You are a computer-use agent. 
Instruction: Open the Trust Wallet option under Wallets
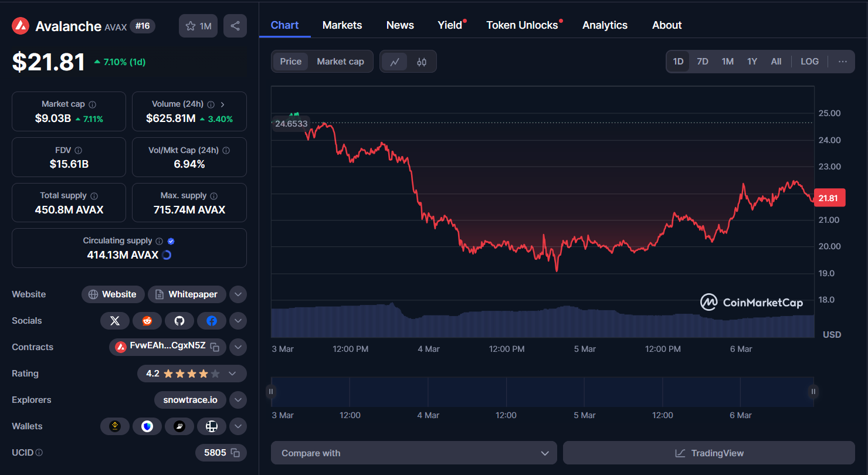pyautogui.click(x=147, y=426)
